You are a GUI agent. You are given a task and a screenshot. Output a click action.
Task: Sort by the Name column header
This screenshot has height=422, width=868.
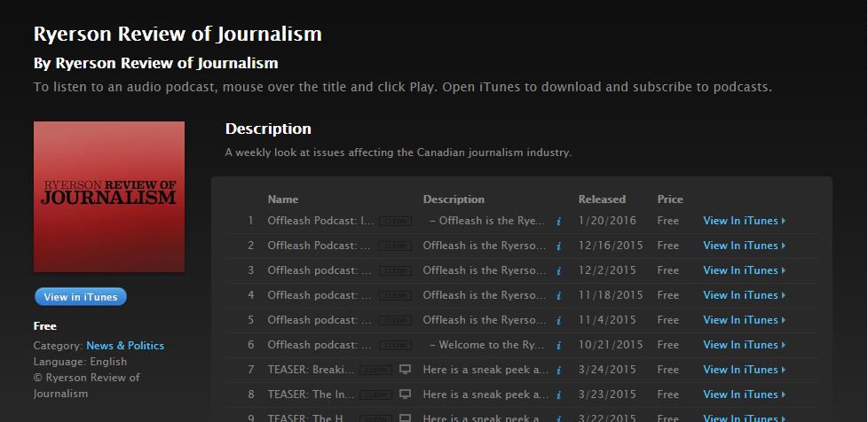283,199
